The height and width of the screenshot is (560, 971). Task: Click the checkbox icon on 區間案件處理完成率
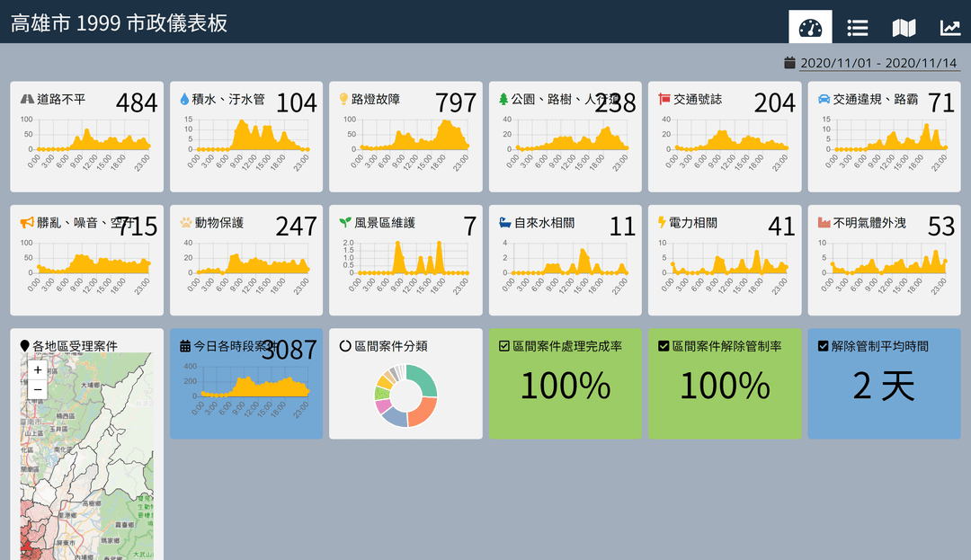pyautogui.click(x=503, y=346)
